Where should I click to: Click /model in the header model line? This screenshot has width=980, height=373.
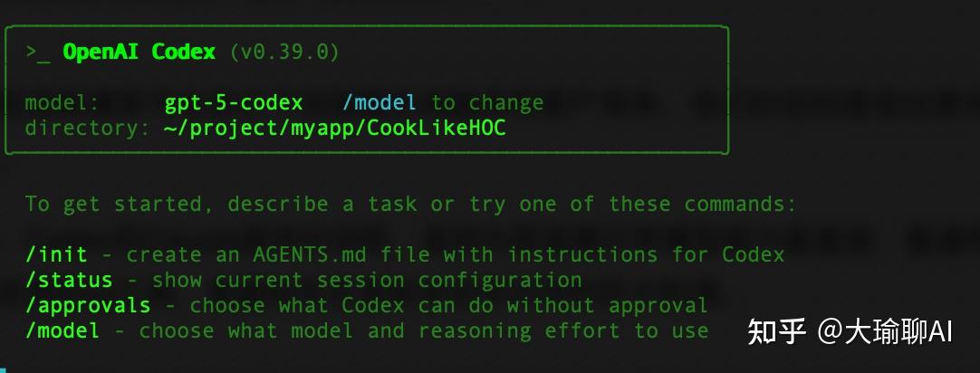(380, 103)
